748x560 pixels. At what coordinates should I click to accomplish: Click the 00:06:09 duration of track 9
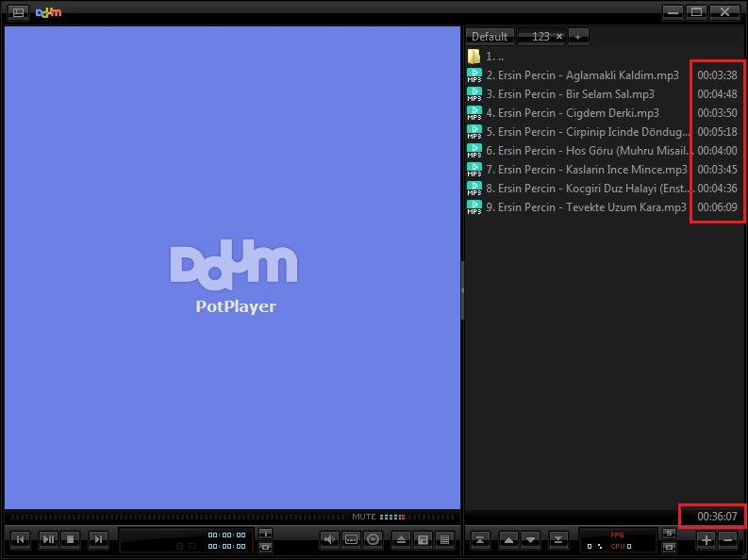coord(717,206)
